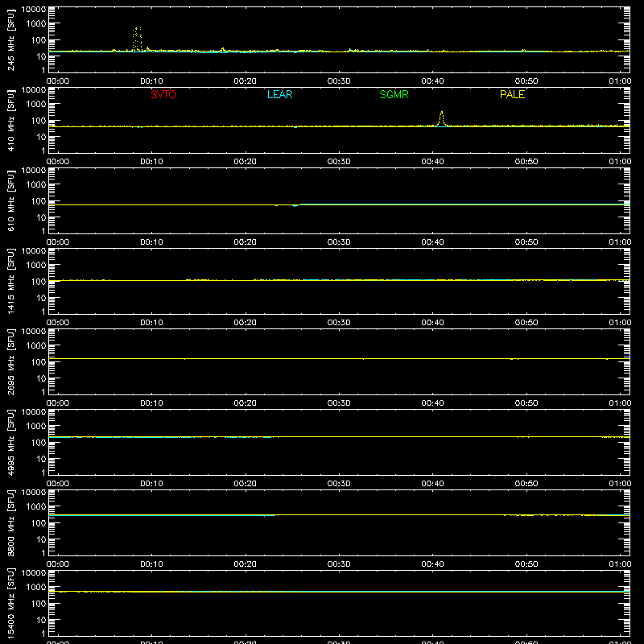Click the 00:00 time label under 8800 MHz plot
Viewport: 644px width, 644px height.
(58, 564)
